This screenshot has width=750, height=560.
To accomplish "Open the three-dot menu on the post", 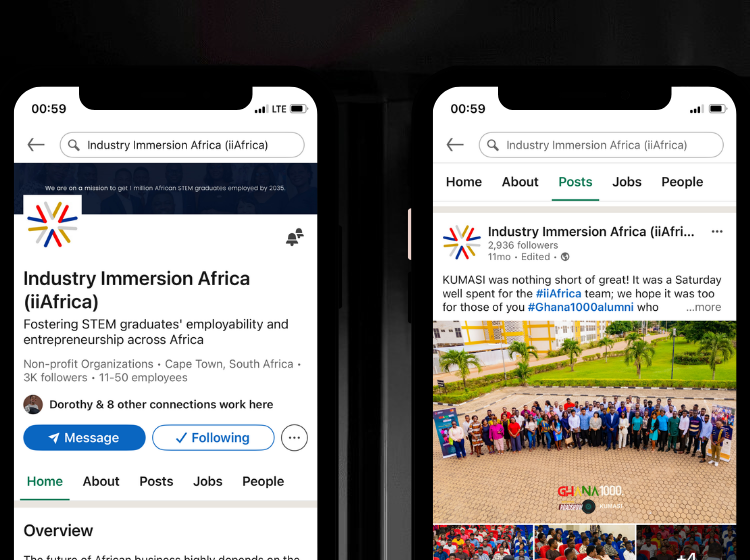I will (717, 231).
